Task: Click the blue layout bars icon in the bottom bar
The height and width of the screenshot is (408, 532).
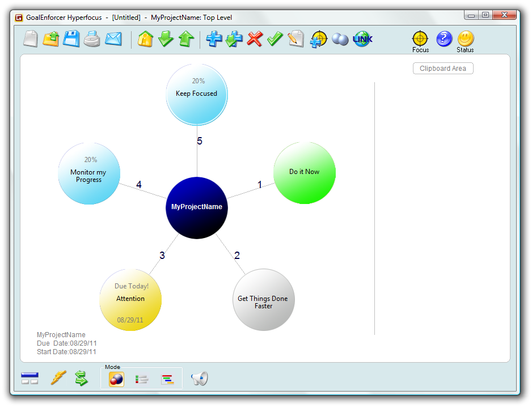Action: (x=30, y=378)
